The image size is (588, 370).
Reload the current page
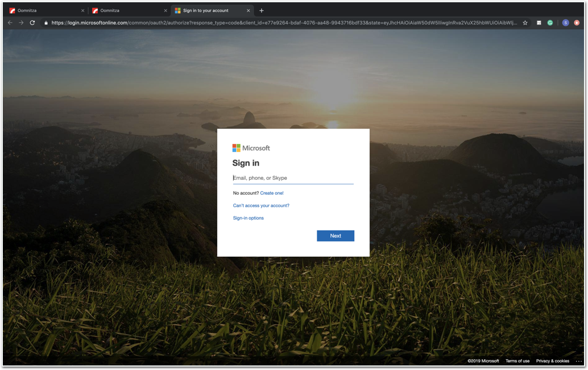coord(32,23)
